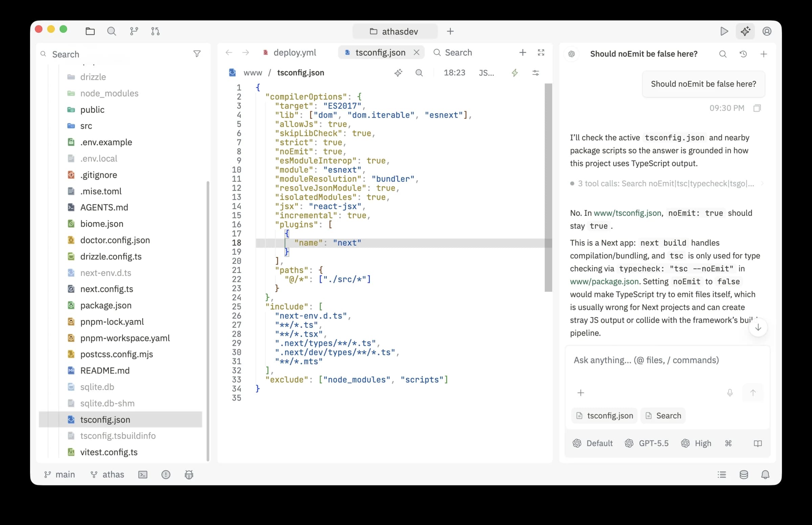The image size is (812, 525).
Task: Send message with up arrow button
Action: coord(753,393)
